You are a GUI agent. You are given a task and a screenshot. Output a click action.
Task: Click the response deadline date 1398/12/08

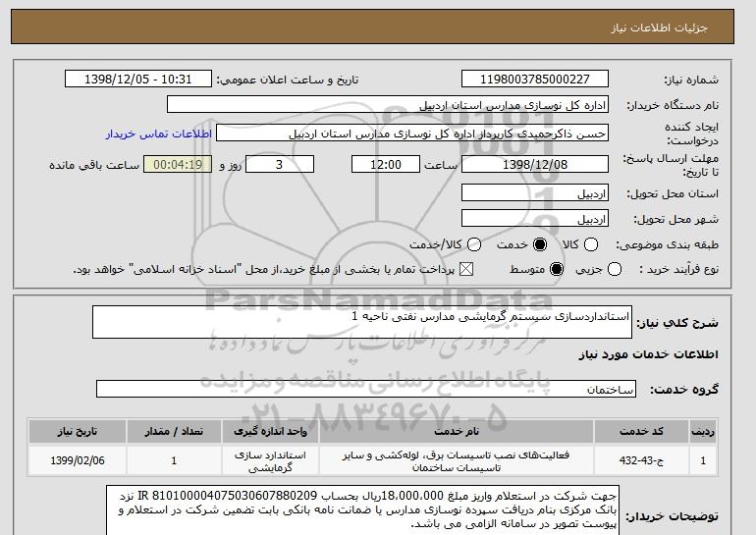click(x=535, y=164)
